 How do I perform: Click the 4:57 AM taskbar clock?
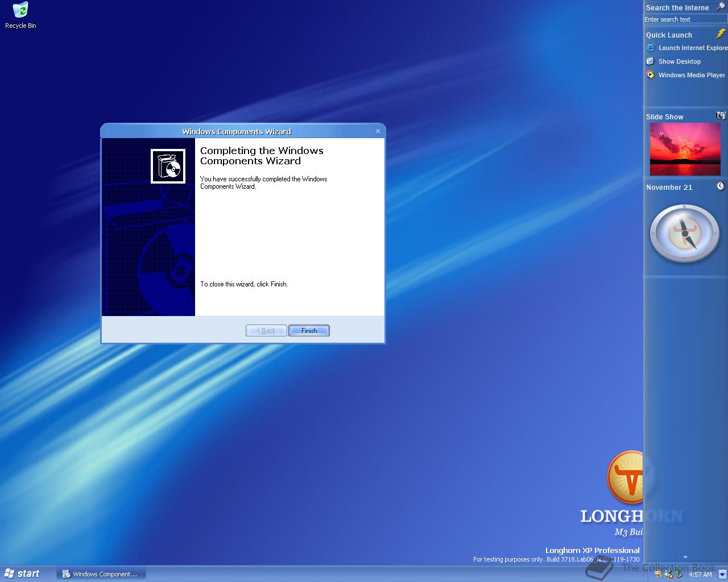click(x=700, y=575)
